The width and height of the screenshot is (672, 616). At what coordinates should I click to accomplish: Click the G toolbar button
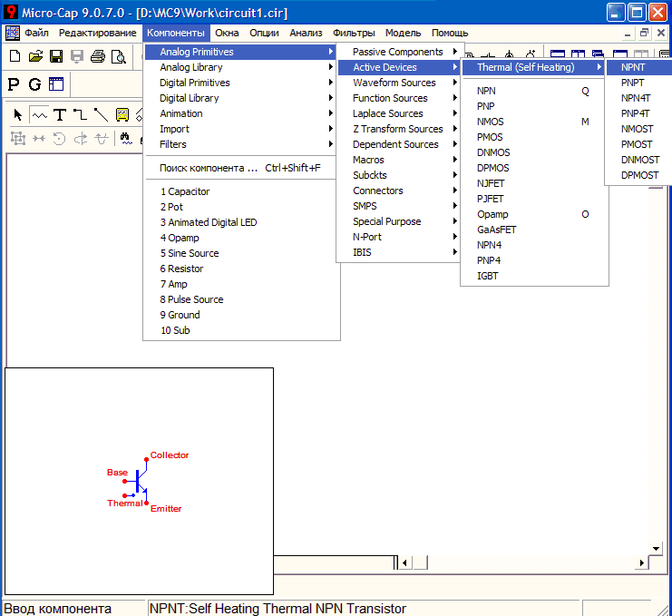(34, 84)
